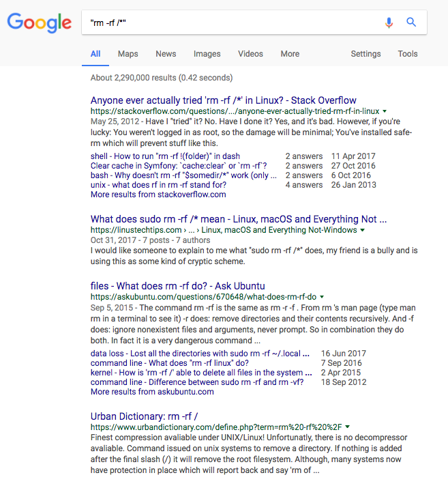
Task: Open 'bash - Why doesn't rm -rf $somedir/*' sublink
Action: 183,175
